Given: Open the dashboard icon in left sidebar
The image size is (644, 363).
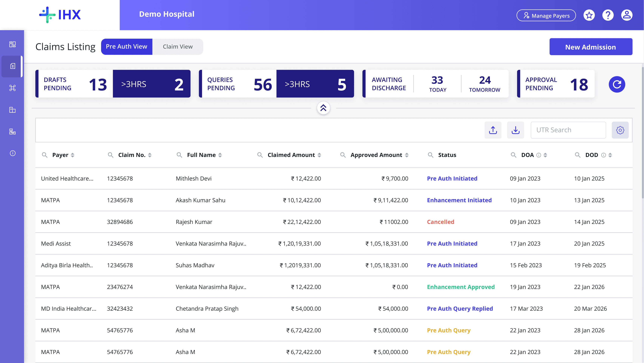Looking at the screenshot, I should point(12,44).
